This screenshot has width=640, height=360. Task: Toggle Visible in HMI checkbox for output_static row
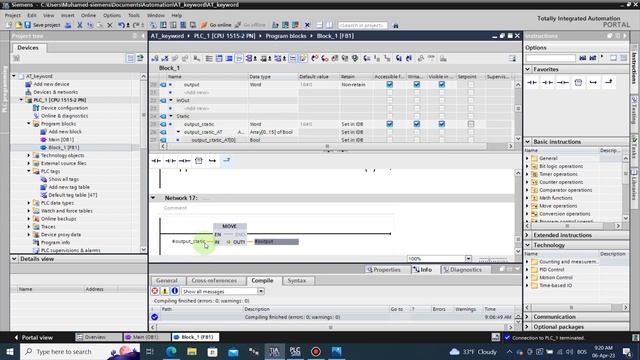pos(442,124)
